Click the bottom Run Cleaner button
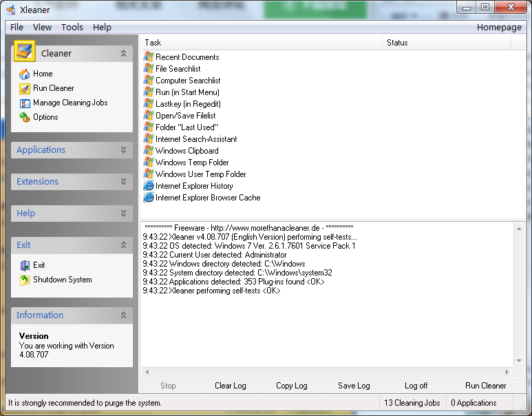Viewport: 532px width, 416px height. point(485,386)
